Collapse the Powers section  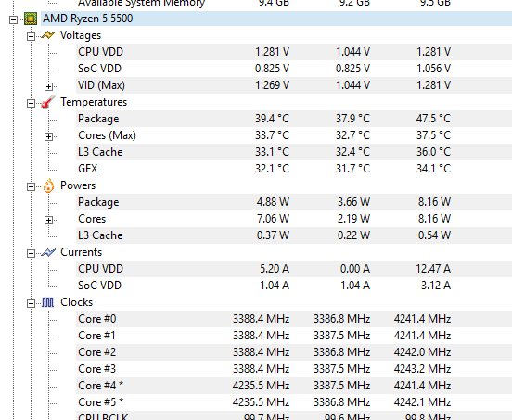point(31,186)
